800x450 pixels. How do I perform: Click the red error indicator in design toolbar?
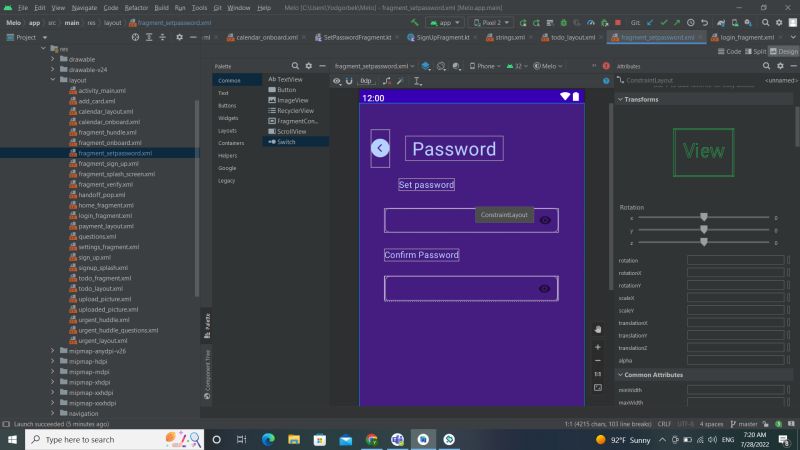[x=606, y=66]
